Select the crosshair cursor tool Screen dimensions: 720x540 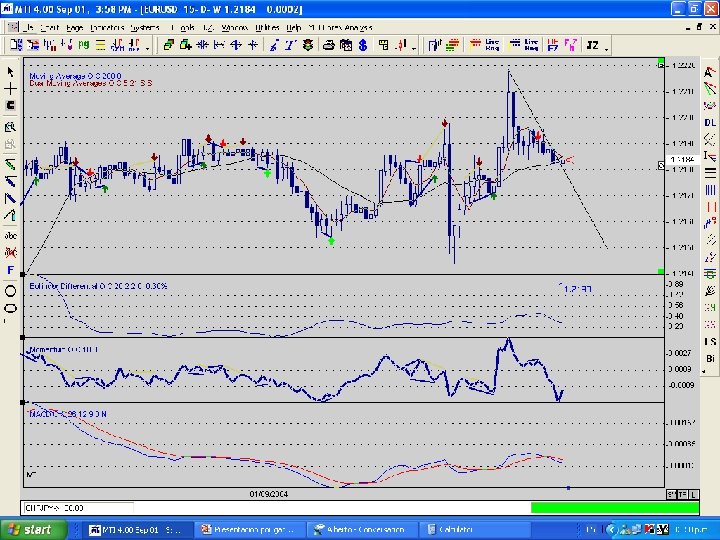coord(10,89)
